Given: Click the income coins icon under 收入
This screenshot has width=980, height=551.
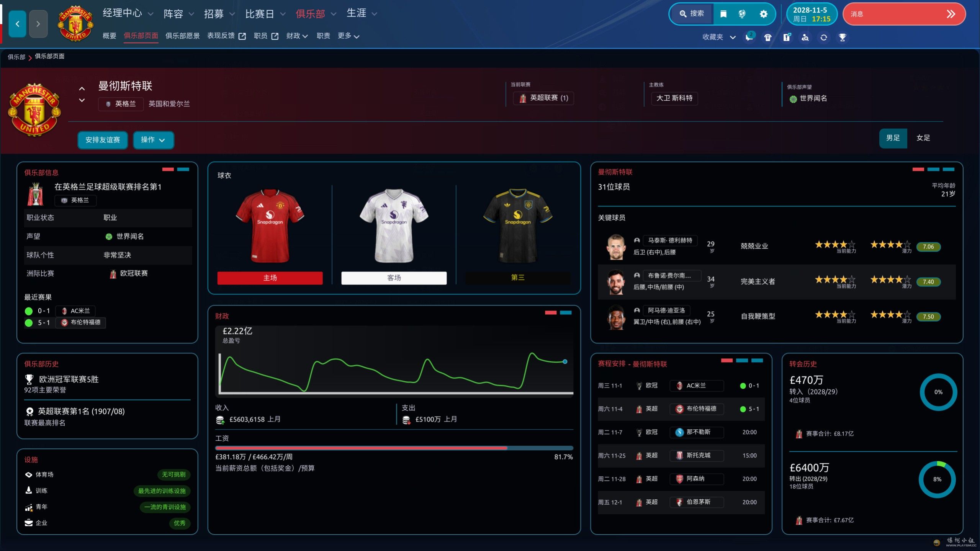Looking at the screenshot, I should coord(220,420).
